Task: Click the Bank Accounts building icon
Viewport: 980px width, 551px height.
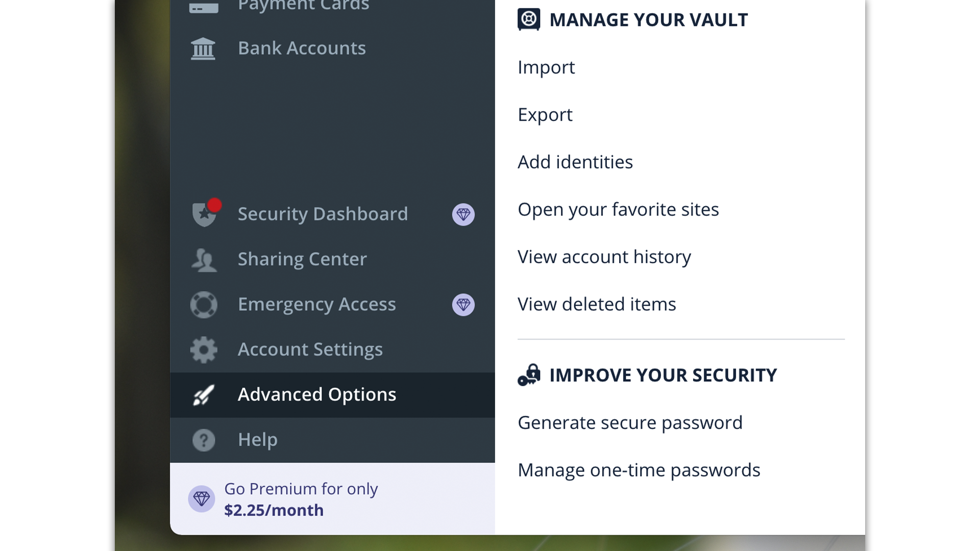Action: click(203, 48)
